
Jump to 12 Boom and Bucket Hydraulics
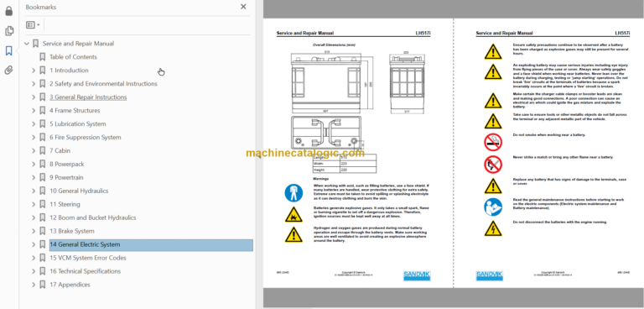coord(93,217)
